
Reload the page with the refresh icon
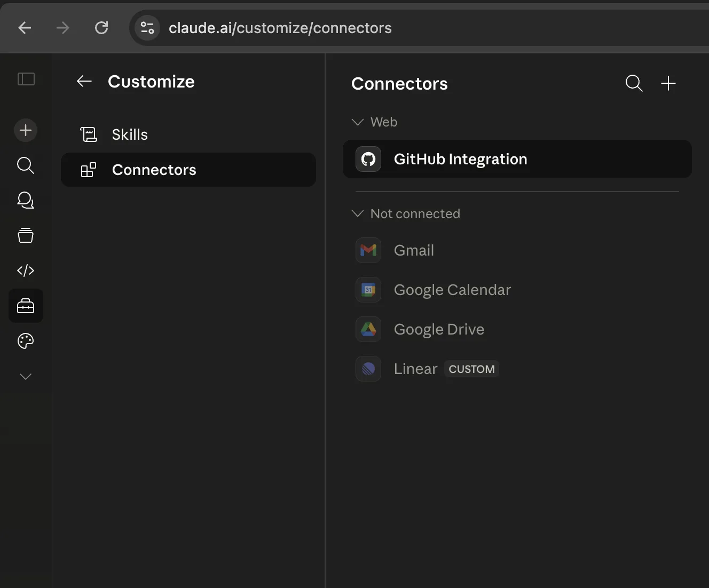(101, 28)
